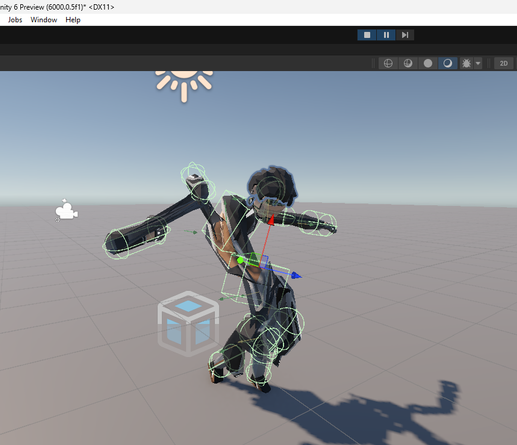Grab the red Y-axis arrow handle
Screen dimensions: 517x445
pos(271,220)
